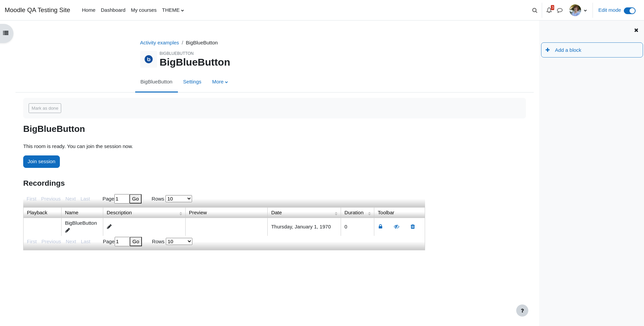644x326 pixels.
Task: Delete the recording with trash icon
Action: (413, 227)
